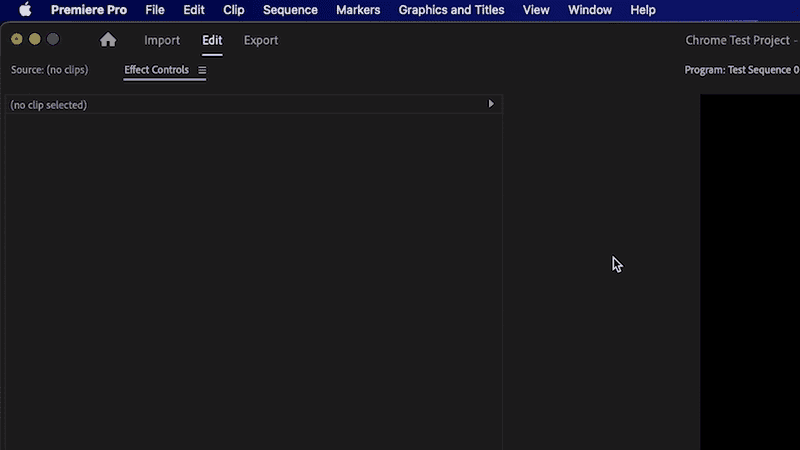Switch to the Source (no clips) panel tab
Image resolution: width=800 pixels, height=450 pixels.
(49, 70)
